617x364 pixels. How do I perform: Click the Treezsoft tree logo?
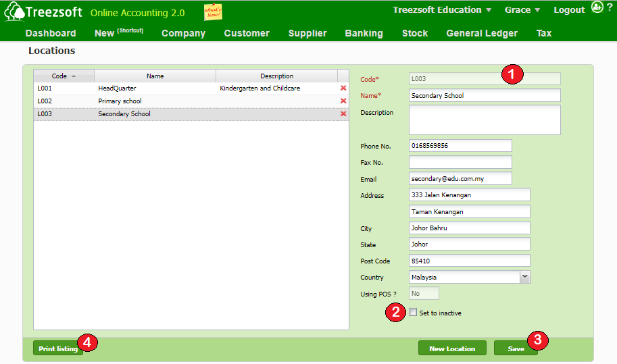pyautogui.click(x=15, y=12)
